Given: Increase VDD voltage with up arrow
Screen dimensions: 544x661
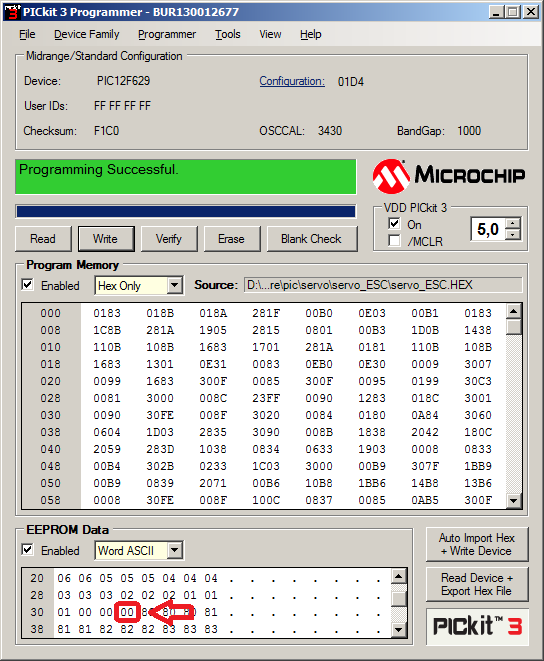Looking at the screenshot, I should point(513,224).
